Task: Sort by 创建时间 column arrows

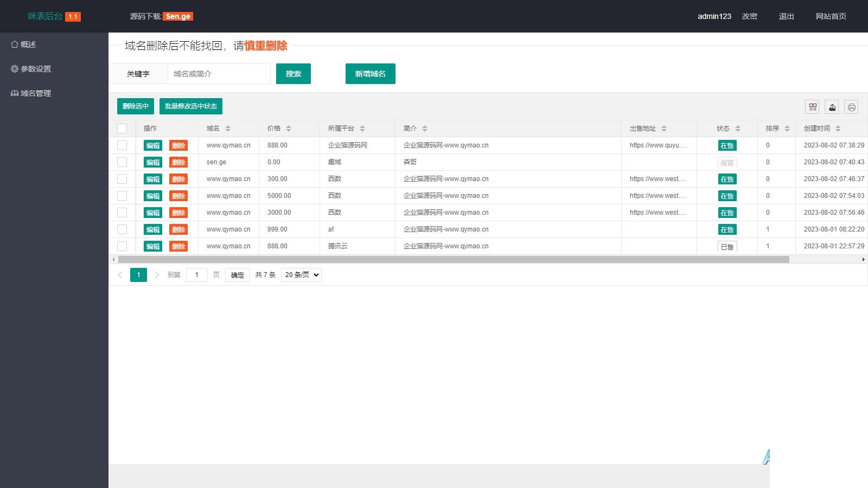Action: coord(838,129)
